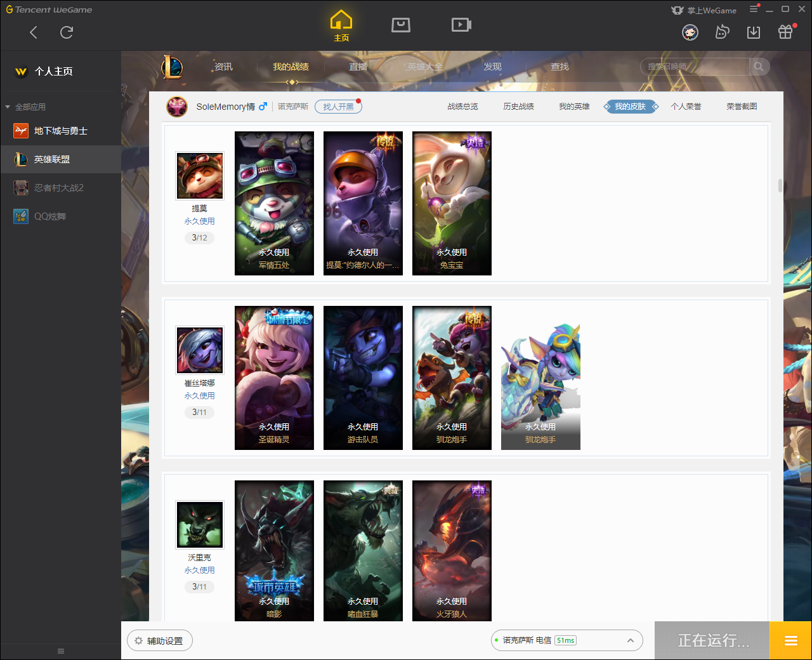Open the yellow launch options menu button
The height and width of the screenshot is (660, 812).
point(790,640)
